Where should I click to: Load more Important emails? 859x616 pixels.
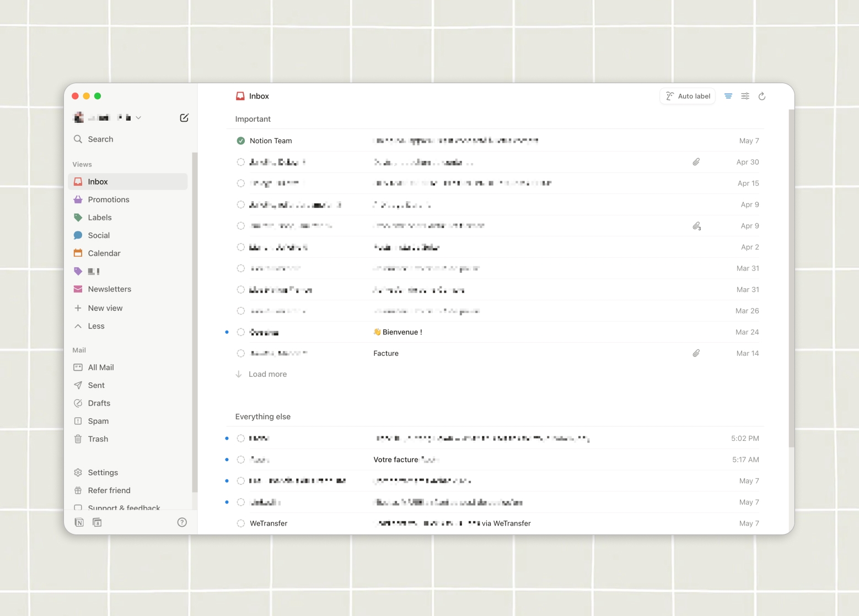pyautogui.click(x=267, y=374)
